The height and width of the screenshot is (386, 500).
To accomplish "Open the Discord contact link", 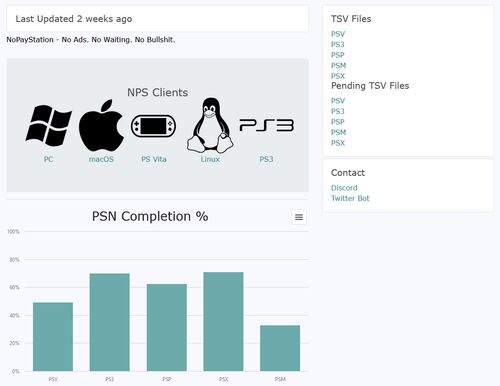I will [x=344, y=188].
